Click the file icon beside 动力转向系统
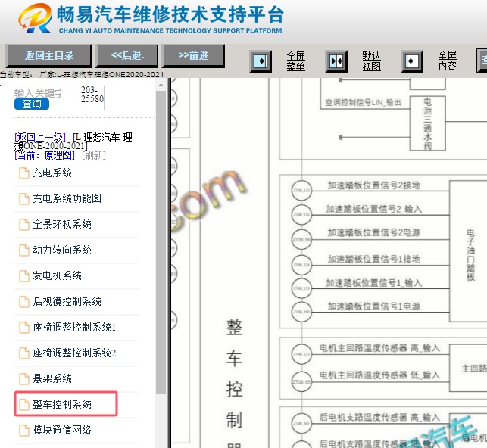This screenshot has width=487, height=448. click(24, 250)
